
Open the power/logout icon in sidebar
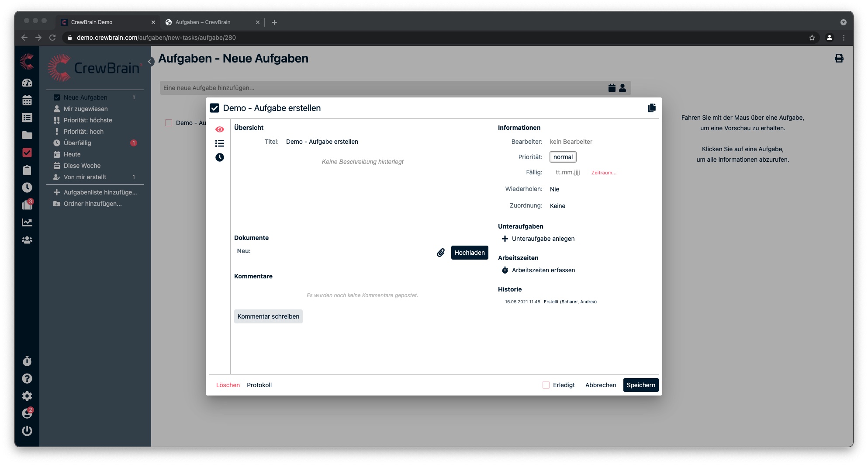(x=27, y=431)
